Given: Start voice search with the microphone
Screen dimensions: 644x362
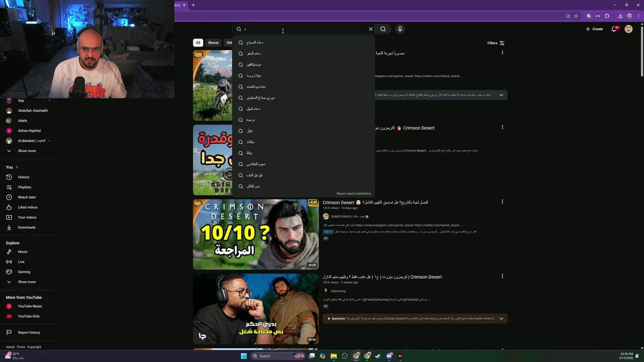Looking at the screenshot, I should click(x=400, y=29).
